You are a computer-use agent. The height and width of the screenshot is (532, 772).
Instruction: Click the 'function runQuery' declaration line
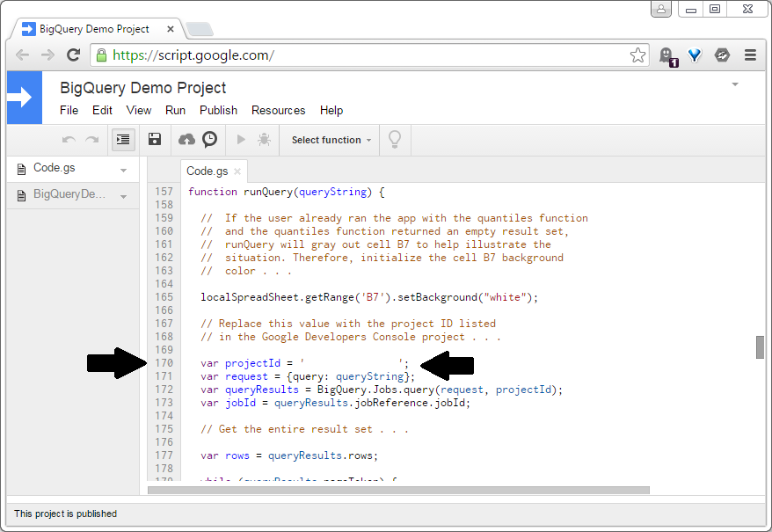click(x=286, y=192)
